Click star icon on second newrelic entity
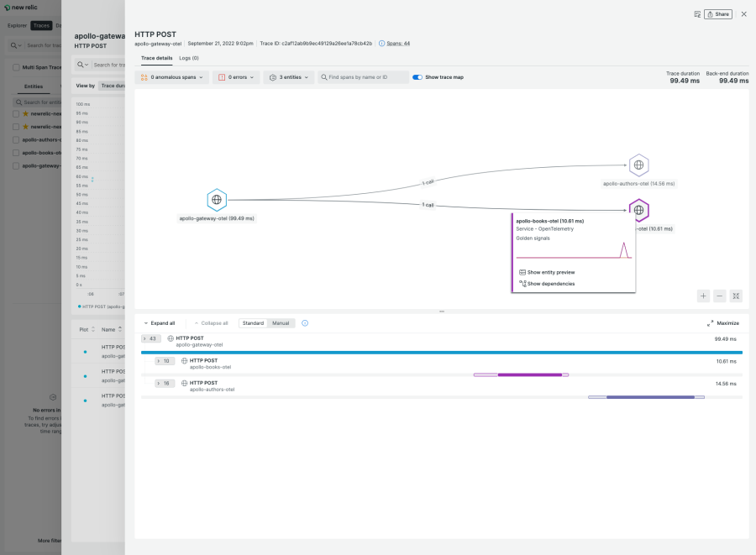 coord(25,127)
